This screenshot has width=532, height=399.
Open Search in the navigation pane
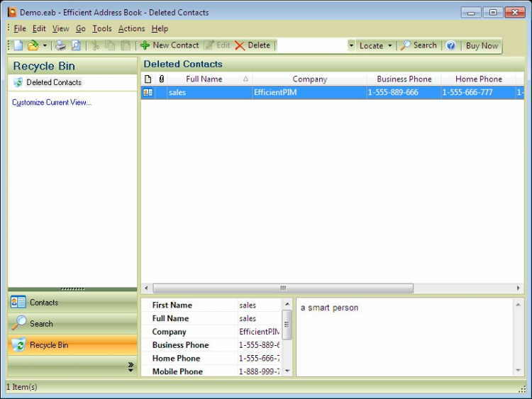(x=72, y=324)
